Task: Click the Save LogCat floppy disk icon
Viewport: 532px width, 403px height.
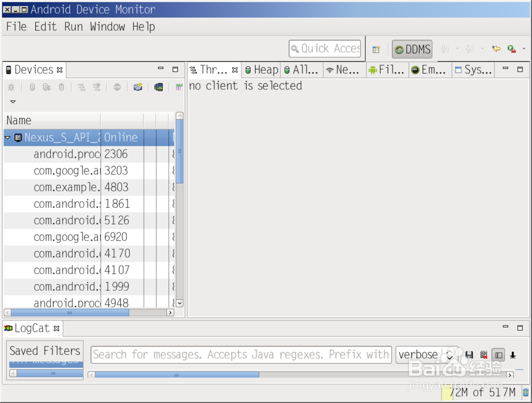Action: pos(469,355)
